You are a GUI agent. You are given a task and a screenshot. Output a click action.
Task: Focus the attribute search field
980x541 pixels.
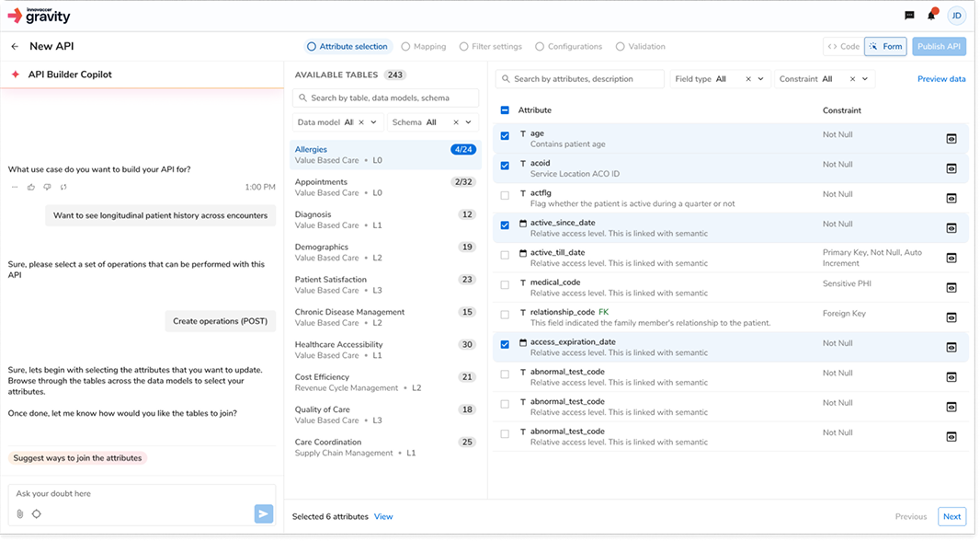pos(580,79)
